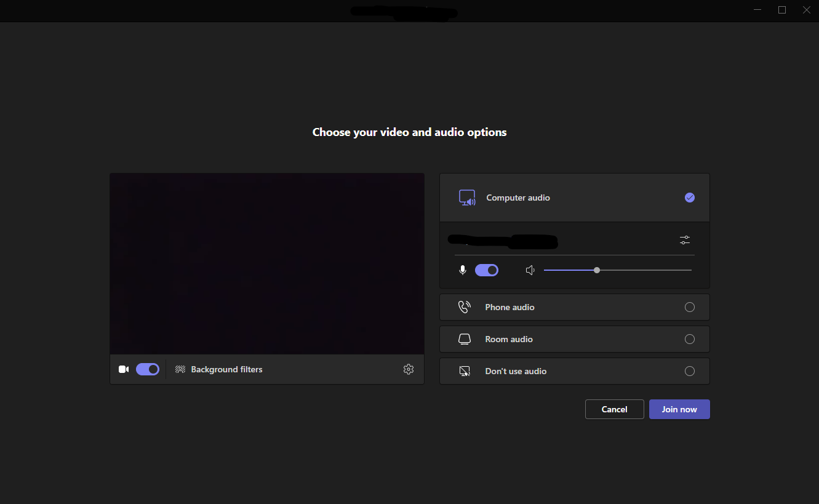
Task: Select the Room audio radio button
Action: tap(690, 338)
